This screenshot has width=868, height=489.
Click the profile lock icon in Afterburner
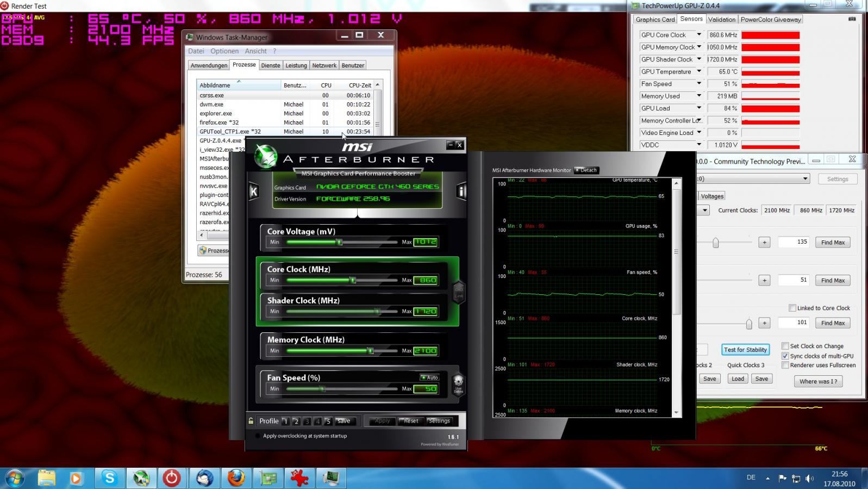point(251,420)
